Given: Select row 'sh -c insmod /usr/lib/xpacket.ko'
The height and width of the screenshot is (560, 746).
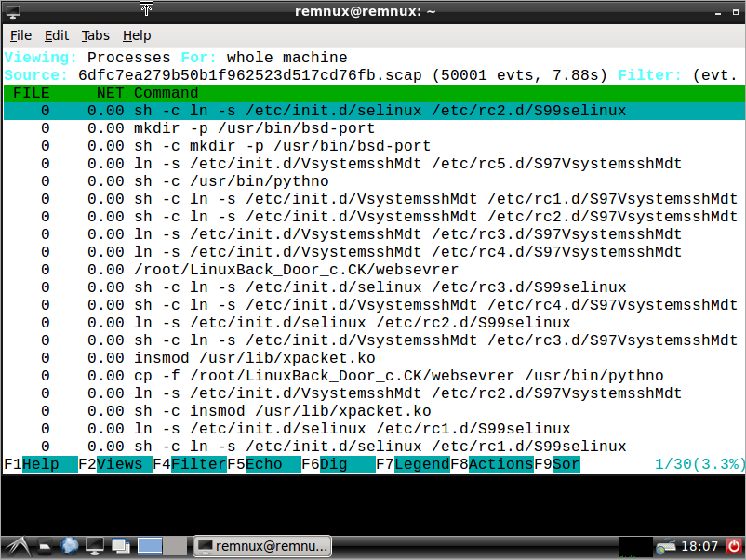Looking at the screenshot, I should [375, 411].
